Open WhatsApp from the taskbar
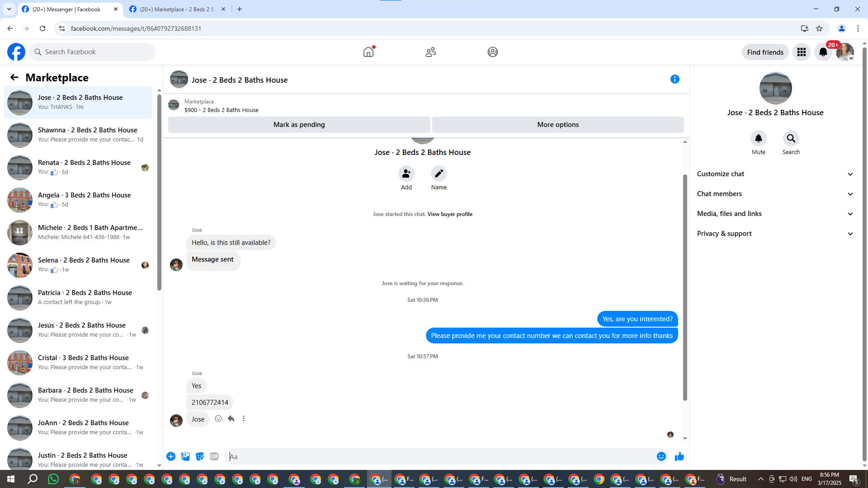 click(x=53, y=479)
